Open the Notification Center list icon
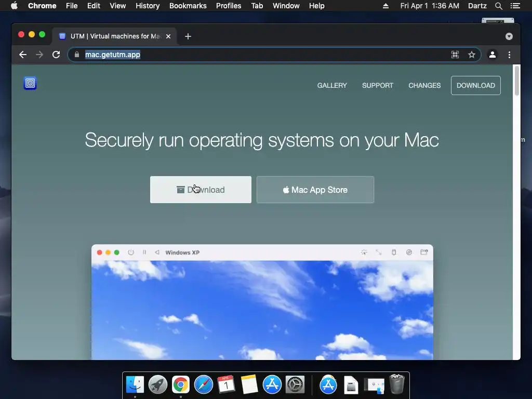 (x=515, y=6)
